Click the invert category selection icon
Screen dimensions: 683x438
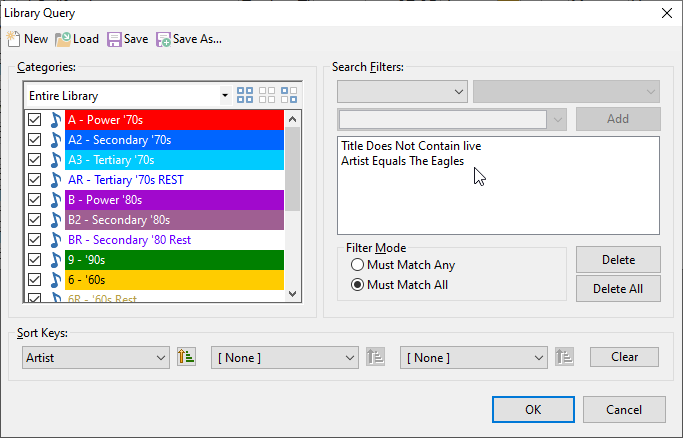pyautogui.click(x=289, y=95)
